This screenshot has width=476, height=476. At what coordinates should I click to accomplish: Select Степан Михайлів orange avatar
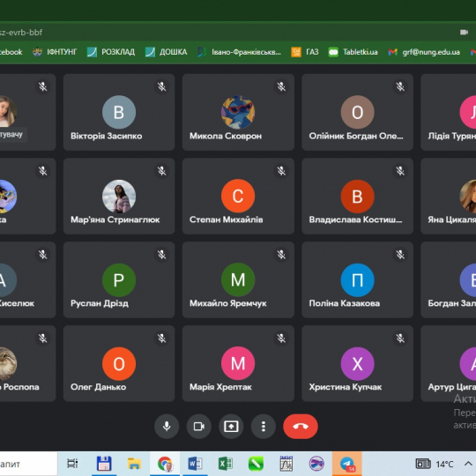(x=238, y=196)
